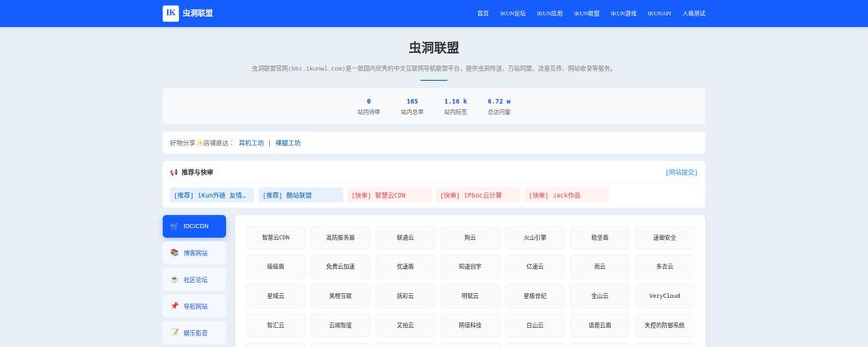868x347 pixels.
Task: Click the 虫洞联盟 page heading
Action: (434, 47)
